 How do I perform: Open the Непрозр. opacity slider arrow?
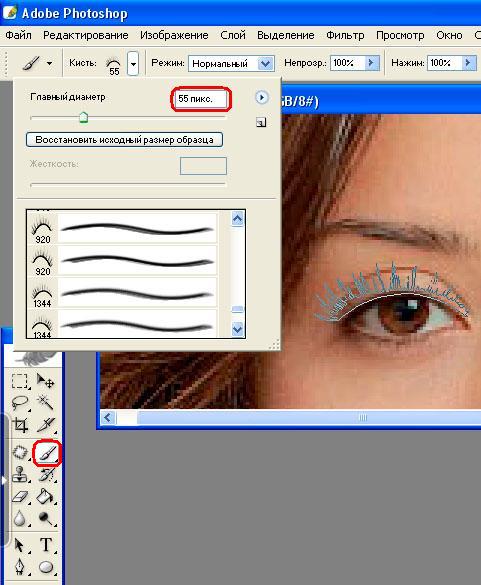tap(372, 63)
